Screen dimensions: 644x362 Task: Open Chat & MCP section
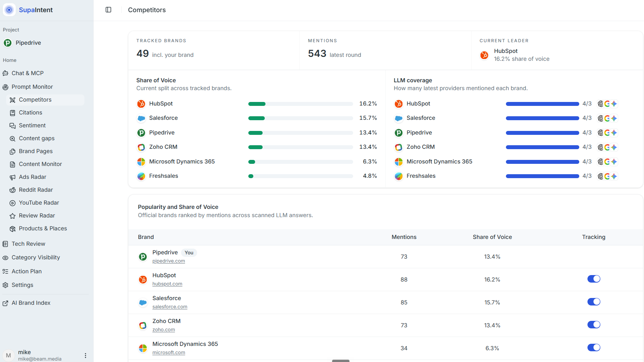click(x=28, y=73)
